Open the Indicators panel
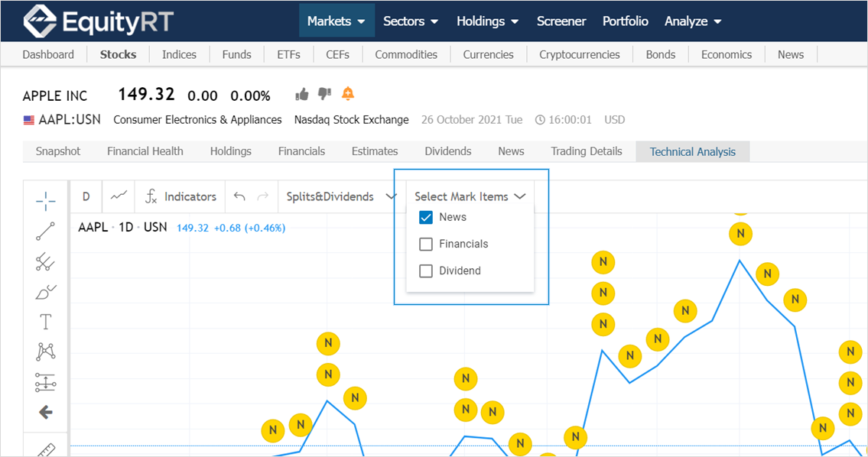The image size is (868, 457). pos(180,196)
